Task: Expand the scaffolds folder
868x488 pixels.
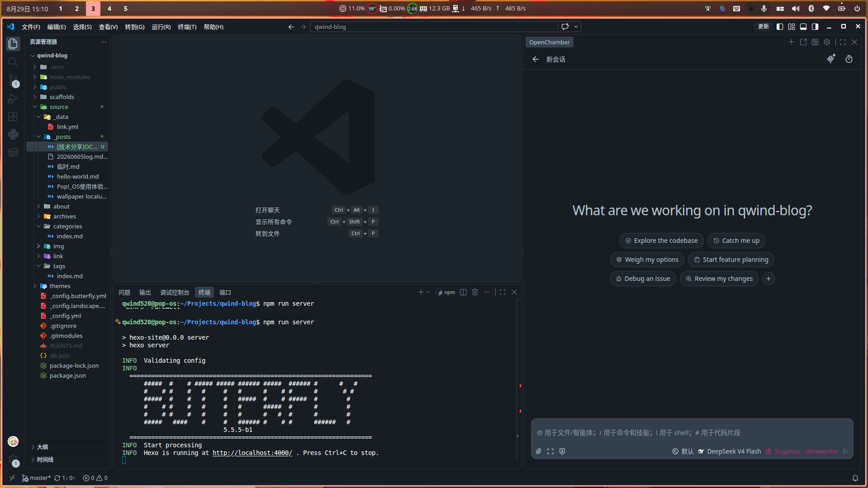Action: coord(35,97)
